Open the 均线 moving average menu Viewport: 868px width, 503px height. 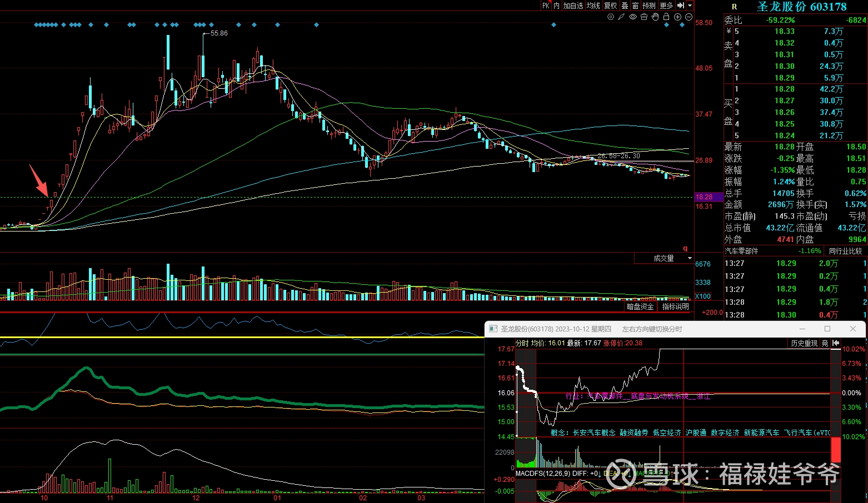(x=593, y=6)
